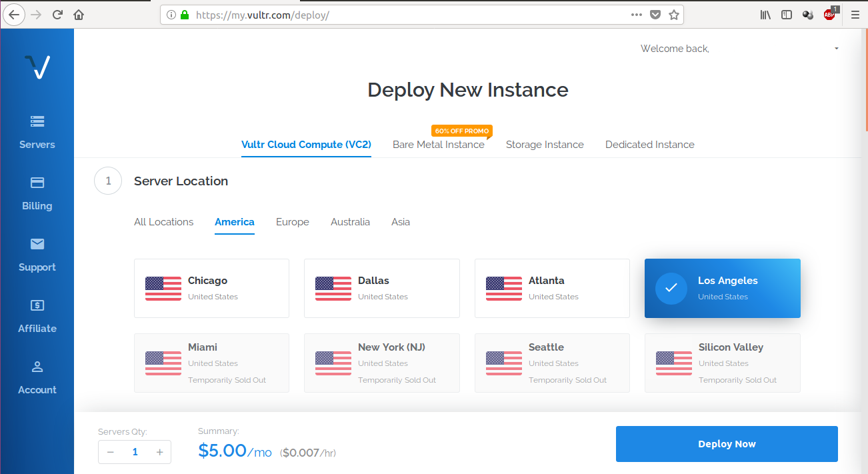Filter locations by Europe
Viewport: 868px width, 474px height.
[293, 222]
